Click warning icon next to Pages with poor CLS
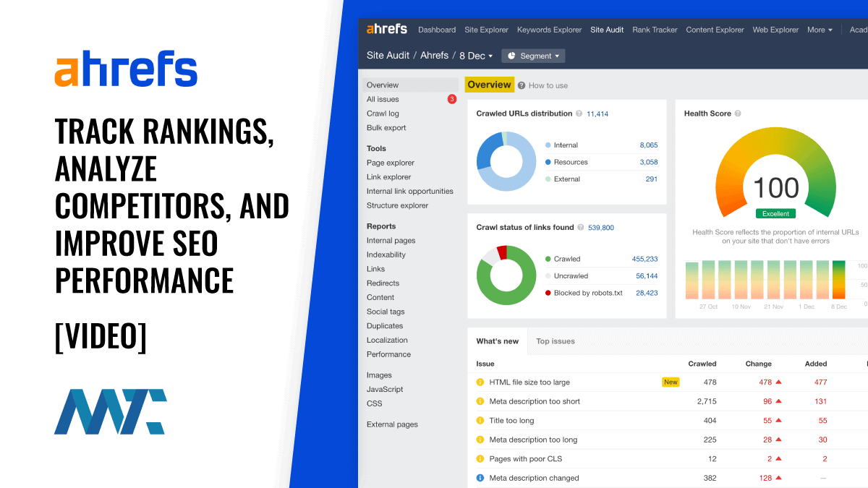Image resolution: width=868 pixels, height=488 pixels. (479, 458)
